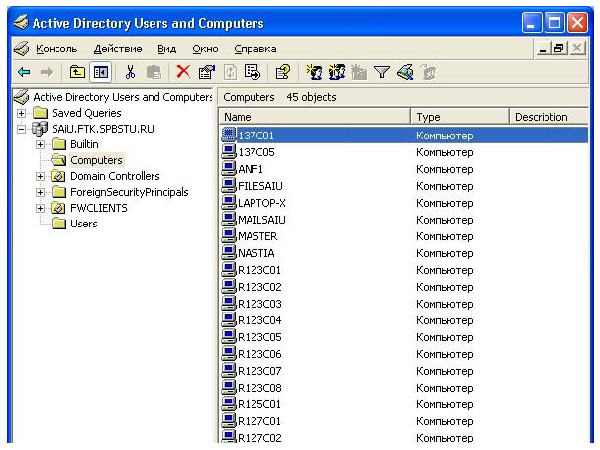Collapse SAIU.FTK.SPBSTU.RU domain node
This screenshot has height=450, width=600.
pyautogui.click(x=22, y=129)
